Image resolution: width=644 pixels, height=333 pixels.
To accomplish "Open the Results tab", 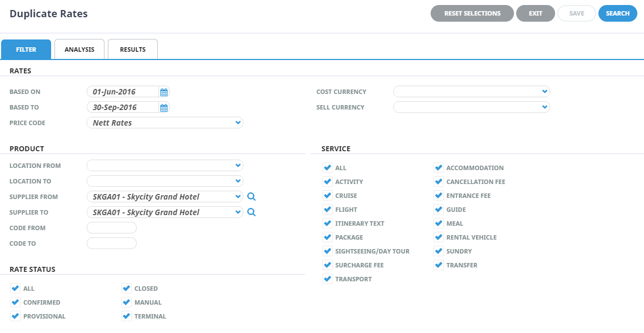I will pyautogui.click(x=133, y=49).
